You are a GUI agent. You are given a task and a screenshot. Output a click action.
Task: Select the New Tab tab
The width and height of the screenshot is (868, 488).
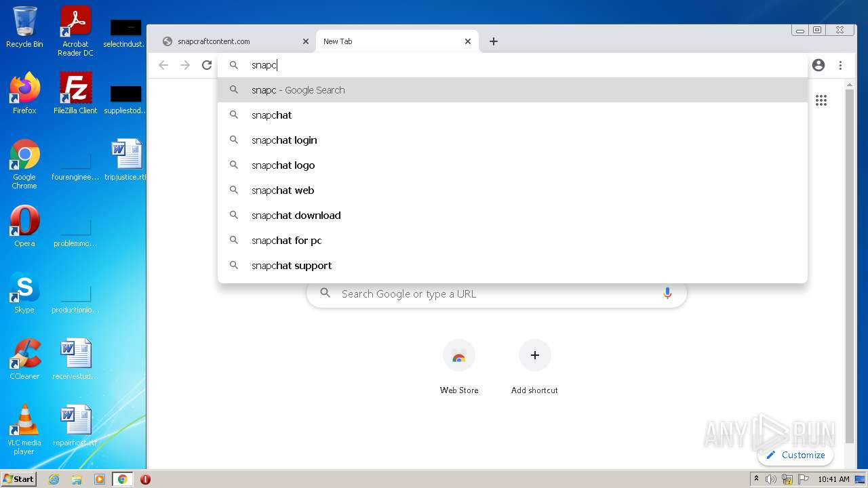[397, 41]
